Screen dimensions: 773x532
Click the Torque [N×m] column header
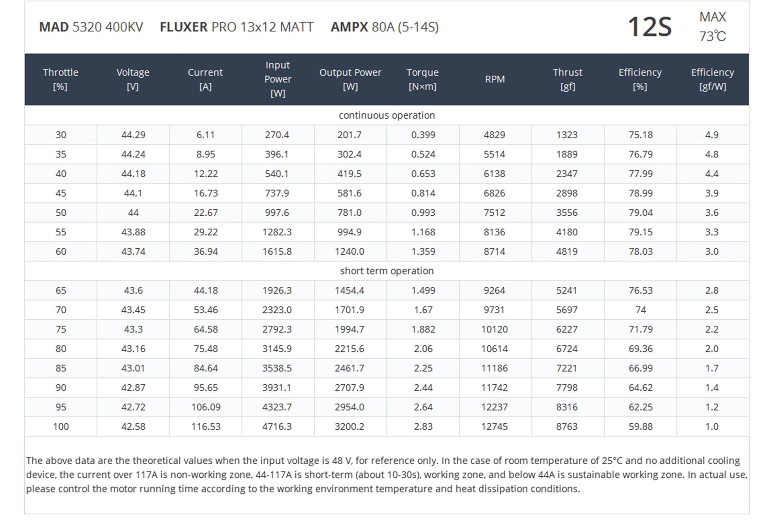pos(422,79)
